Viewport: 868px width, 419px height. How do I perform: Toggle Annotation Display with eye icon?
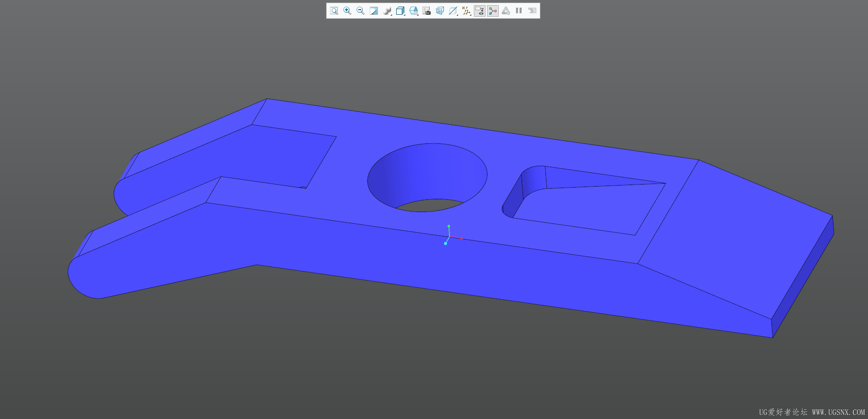click(479, 11)
